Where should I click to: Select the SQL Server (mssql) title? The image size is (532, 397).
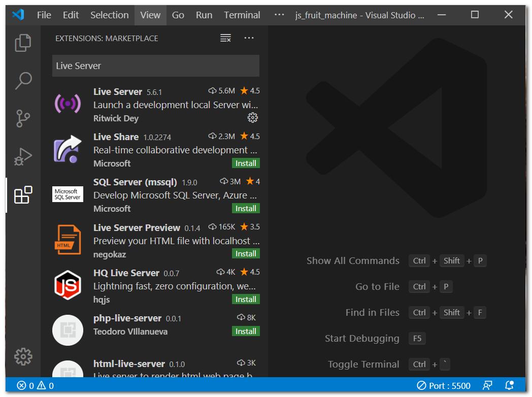pos(135,182)
